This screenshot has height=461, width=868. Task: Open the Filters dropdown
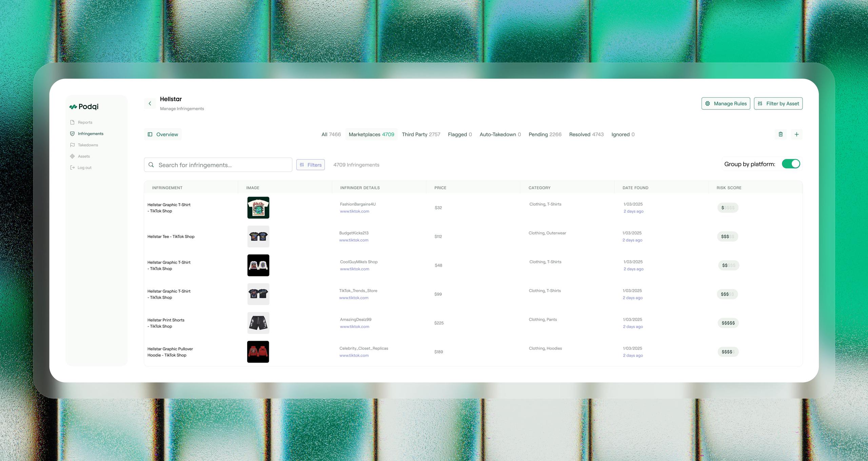pos(310,165)
